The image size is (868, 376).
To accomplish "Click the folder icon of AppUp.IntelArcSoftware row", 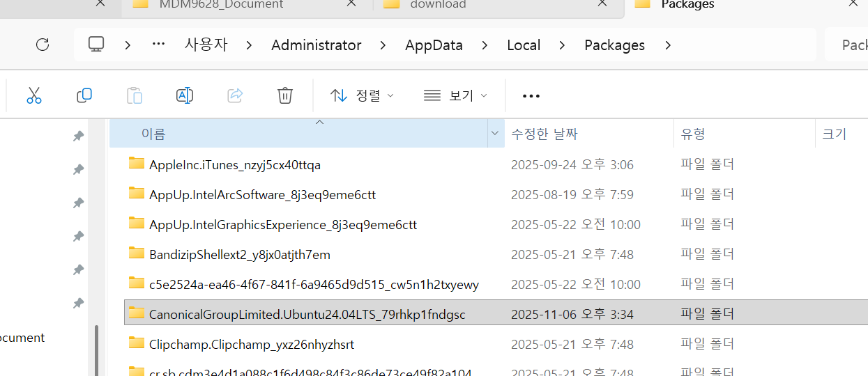I will point(137,194).
